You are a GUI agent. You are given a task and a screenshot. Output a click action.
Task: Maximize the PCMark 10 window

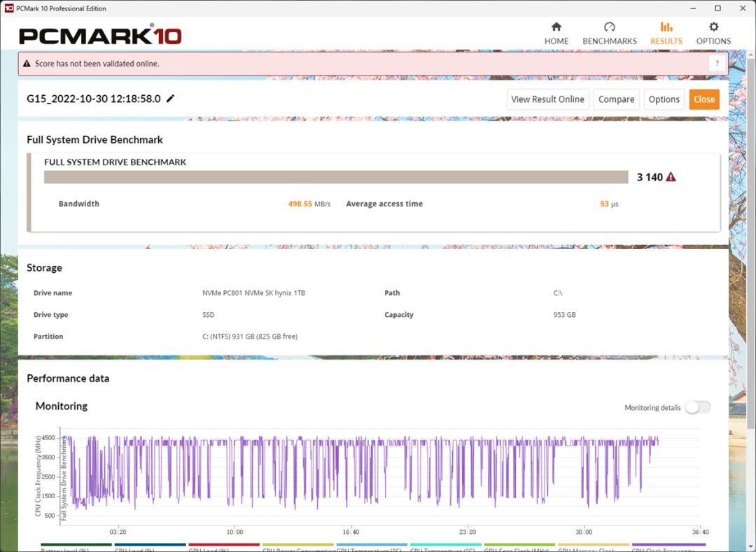[717, 8]
